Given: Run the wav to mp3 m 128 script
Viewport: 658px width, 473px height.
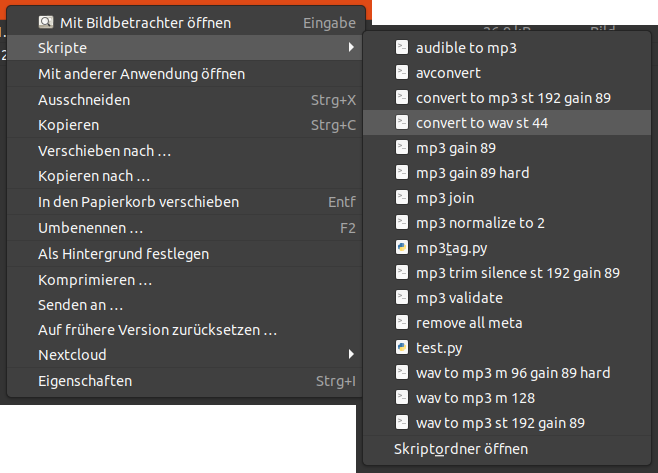Looking at the screenshot, I should 507,398.
